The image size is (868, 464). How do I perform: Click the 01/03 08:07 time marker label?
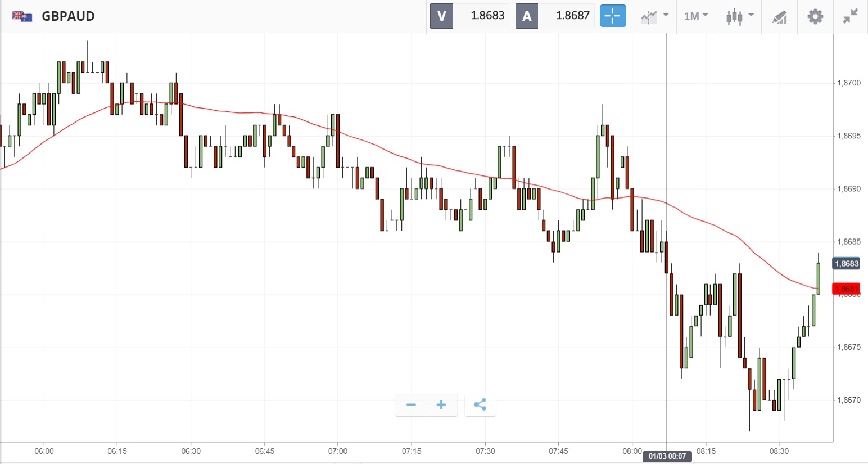coord(667,456)
